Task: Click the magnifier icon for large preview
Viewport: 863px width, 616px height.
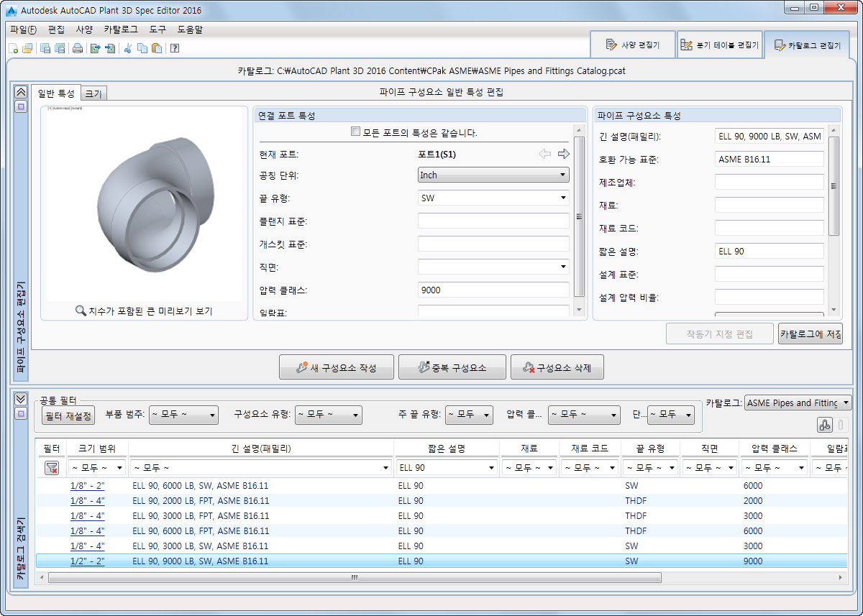Action: coord(81,311)
